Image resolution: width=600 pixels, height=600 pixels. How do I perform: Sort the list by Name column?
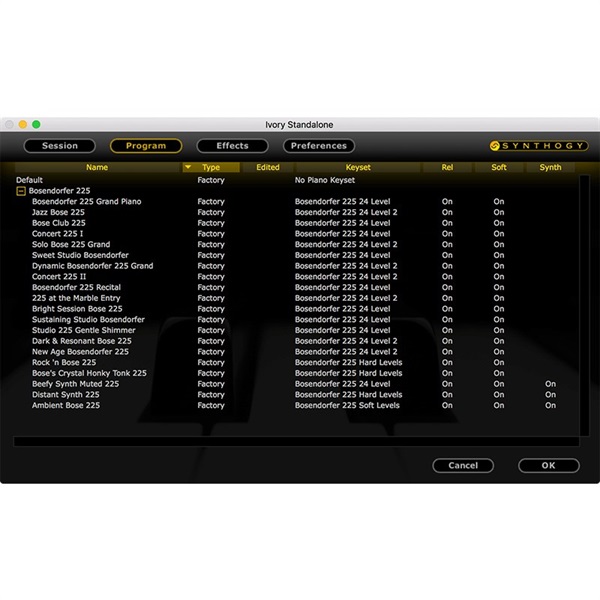pos(97,168)
